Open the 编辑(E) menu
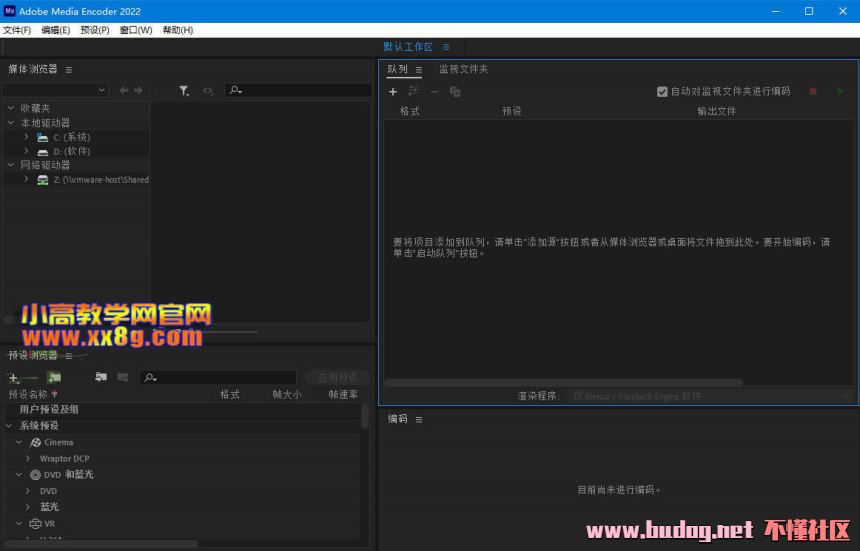The image size is (860, 551). pos(55,30)
